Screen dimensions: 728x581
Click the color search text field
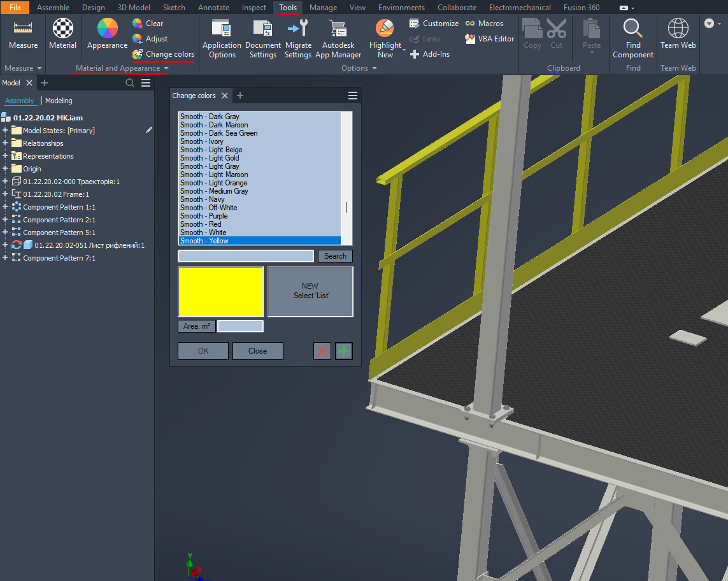(x=246, y=256)
